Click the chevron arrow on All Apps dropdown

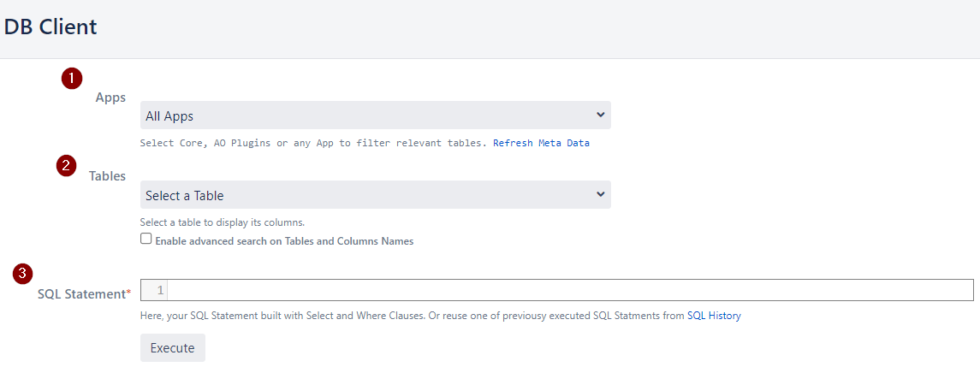600,115
